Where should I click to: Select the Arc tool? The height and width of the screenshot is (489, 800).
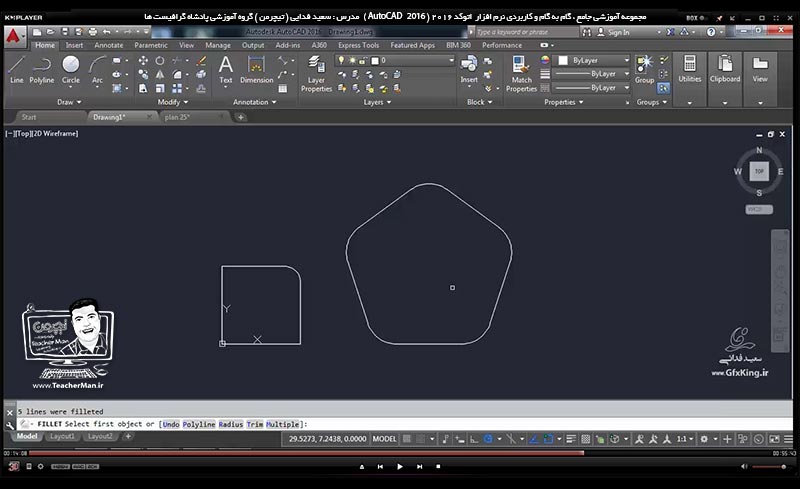coord(97,69)
